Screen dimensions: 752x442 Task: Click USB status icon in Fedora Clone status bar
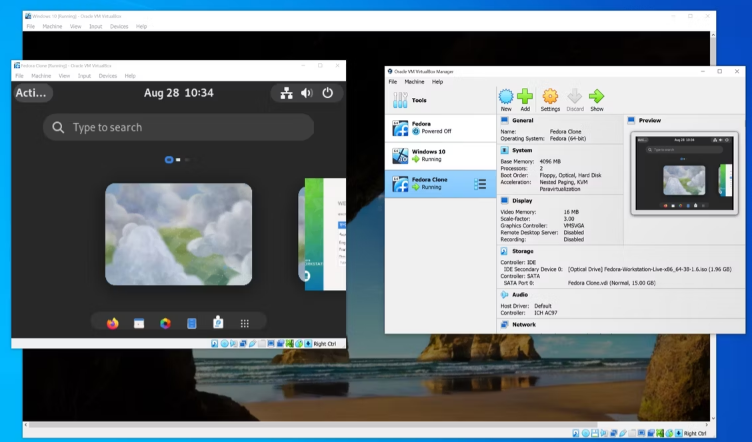click(x=252, y=344)
